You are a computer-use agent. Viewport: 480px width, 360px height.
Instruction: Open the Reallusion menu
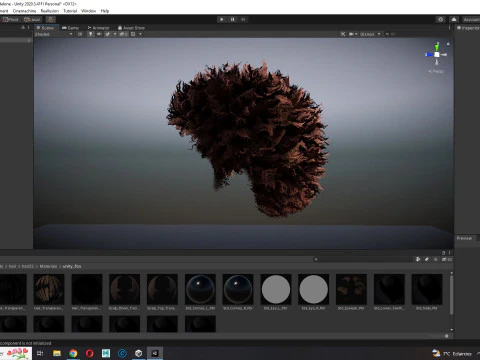pyautogui.click(x=50, y=11)
